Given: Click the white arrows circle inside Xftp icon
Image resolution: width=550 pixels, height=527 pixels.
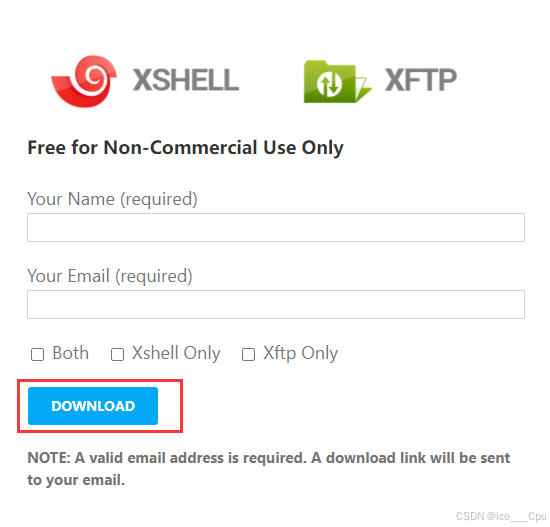Looking at the screenshot, I should pos(329,84).
